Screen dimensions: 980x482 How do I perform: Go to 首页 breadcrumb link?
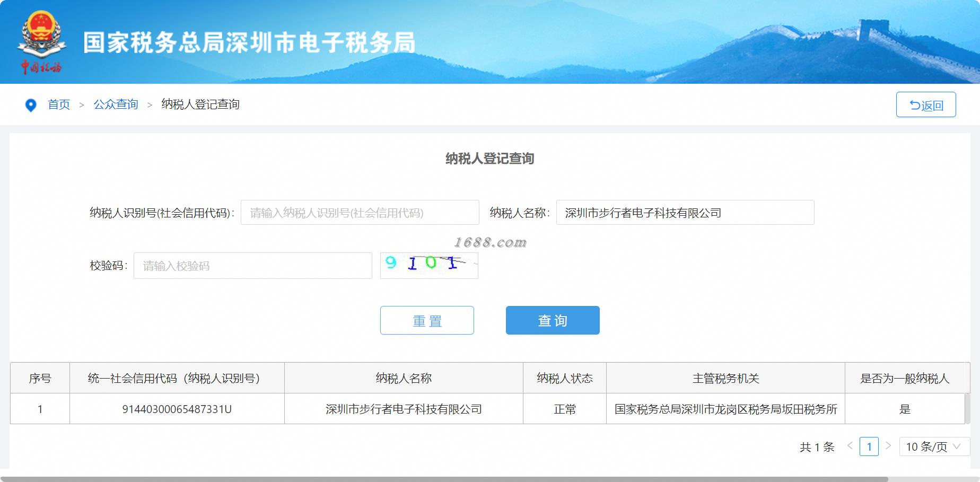pyautogui.click(x=59, y=104)
